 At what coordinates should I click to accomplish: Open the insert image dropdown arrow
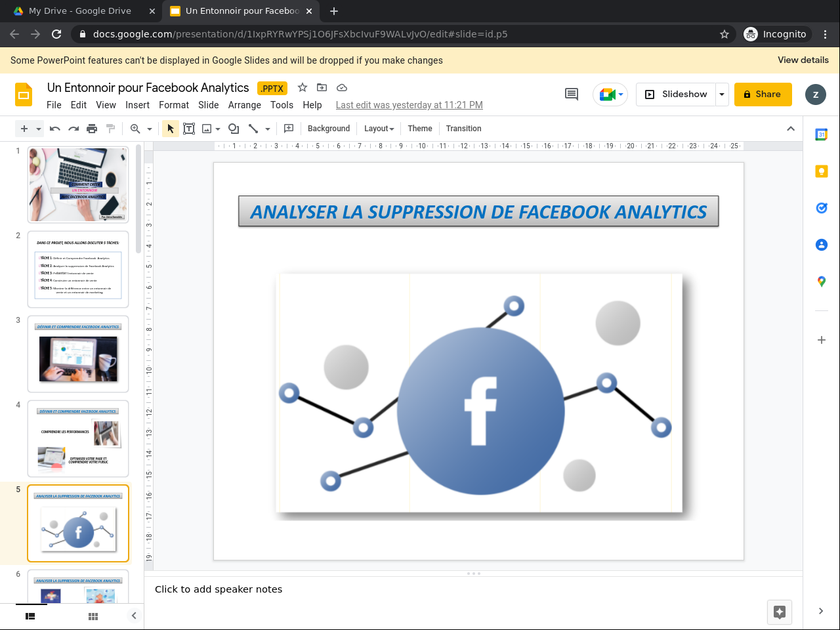(x=218, y=129)
